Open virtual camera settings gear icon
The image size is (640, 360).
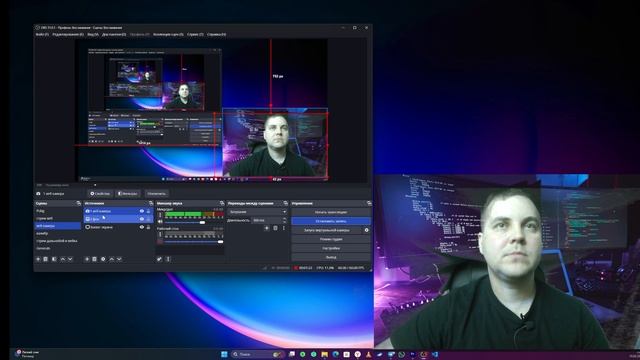click(367, 230)
